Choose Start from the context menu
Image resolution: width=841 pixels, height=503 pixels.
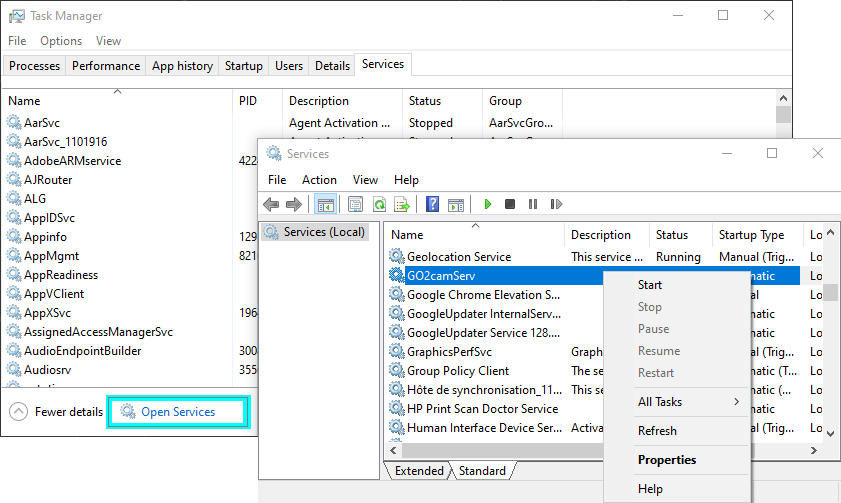pos(650,285)
